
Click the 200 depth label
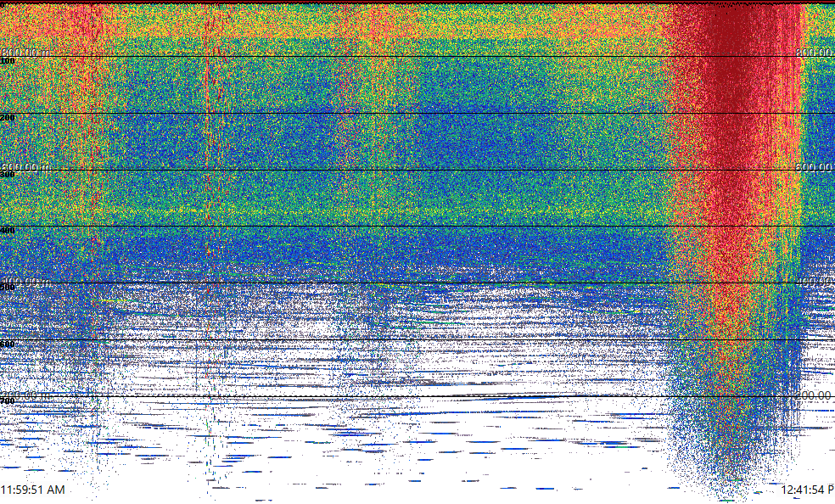click(8, 118)
